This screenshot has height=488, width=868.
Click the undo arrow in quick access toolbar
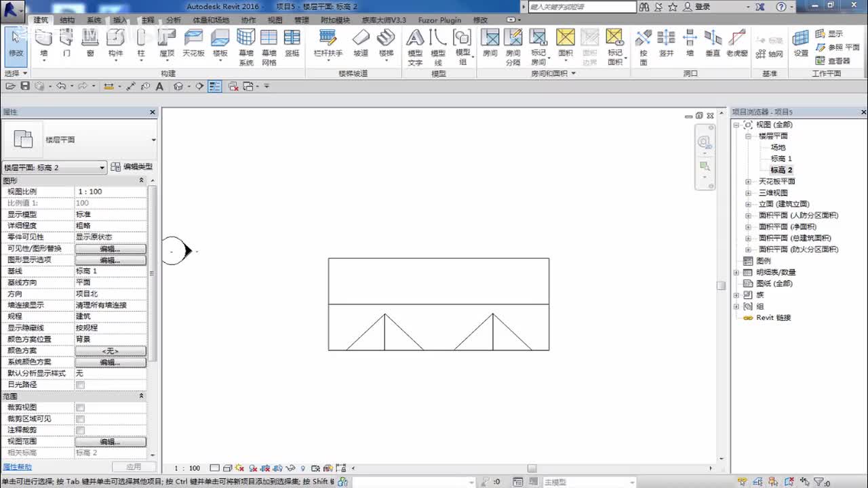click(61, 86)
